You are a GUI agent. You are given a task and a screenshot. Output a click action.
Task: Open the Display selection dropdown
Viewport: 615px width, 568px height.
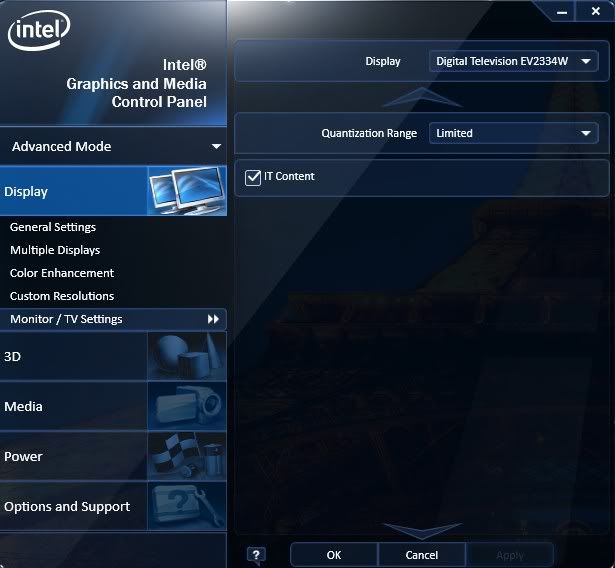(x=514, y=61)
